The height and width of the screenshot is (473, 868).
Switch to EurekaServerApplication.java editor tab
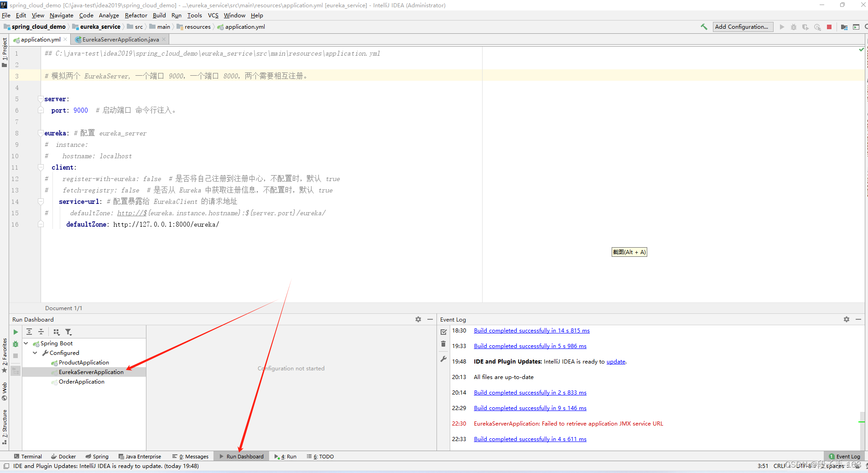click(120, 40)
